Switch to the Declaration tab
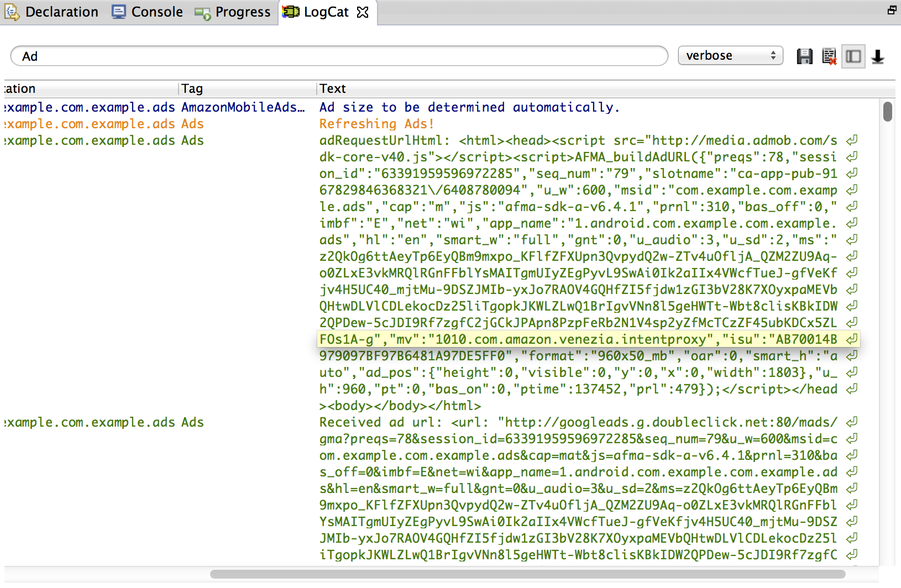Screen dimensions: 901x588 point(52,12)
